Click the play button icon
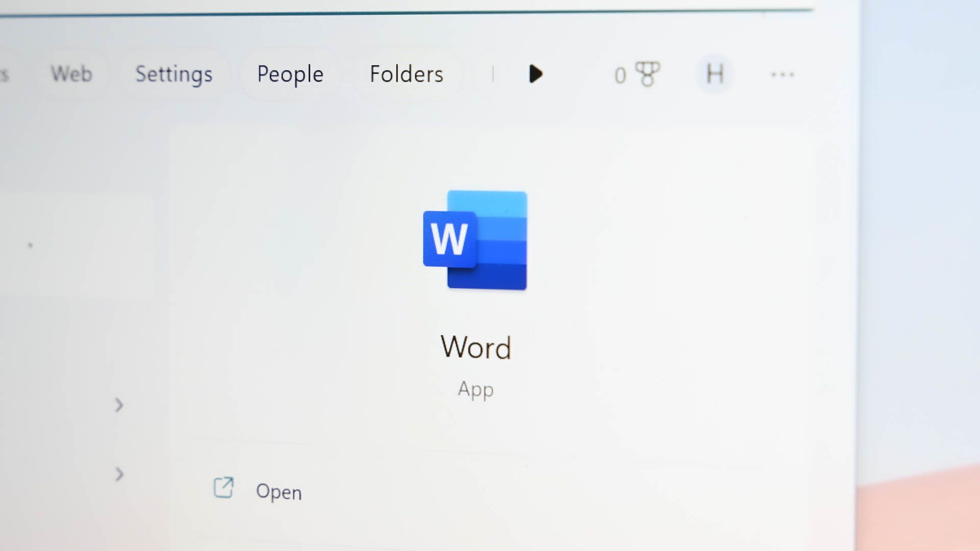Viewport: 980px width, 551px height. 535,74
